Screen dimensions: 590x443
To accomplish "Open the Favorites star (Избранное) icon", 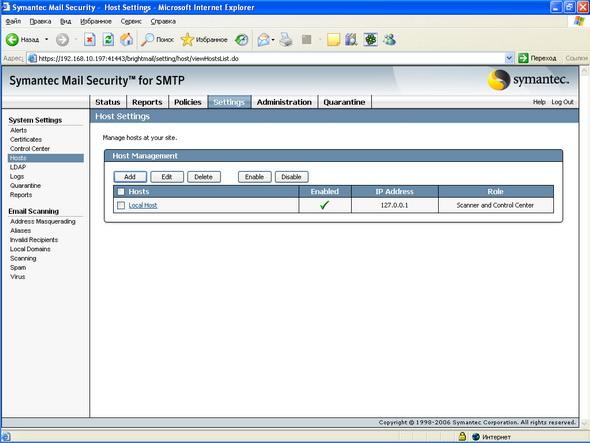I will tap(187, 40).
